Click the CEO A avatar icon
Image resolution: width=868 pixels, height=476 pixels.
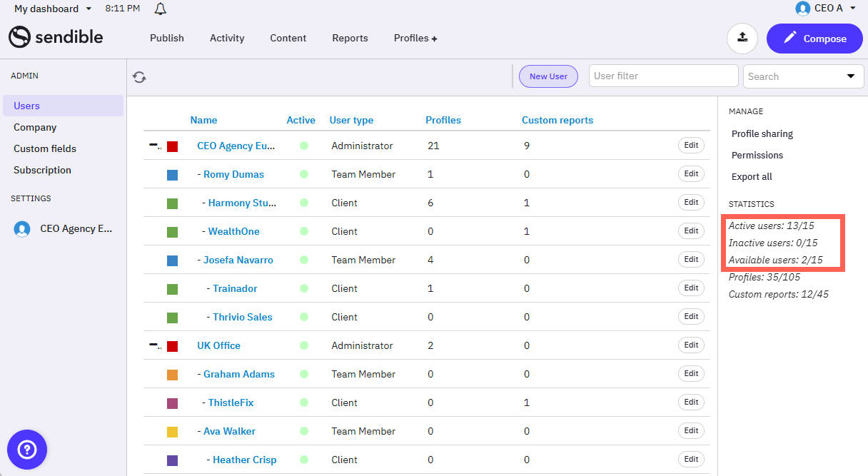click(803, 9)
